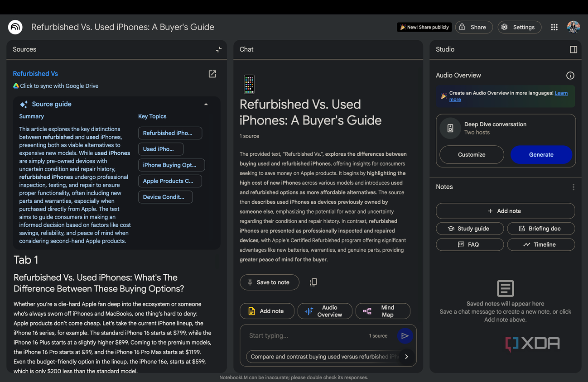Screen dimensions: 588x382
Task: Click the blue Generate button
Action: 541,155
